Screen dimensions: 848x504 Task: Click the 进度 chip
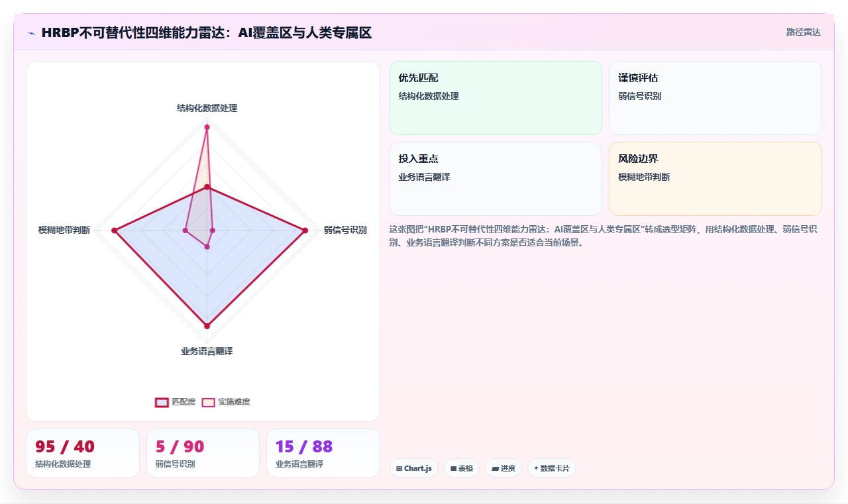pyautogui.click(x=503, y=468)
